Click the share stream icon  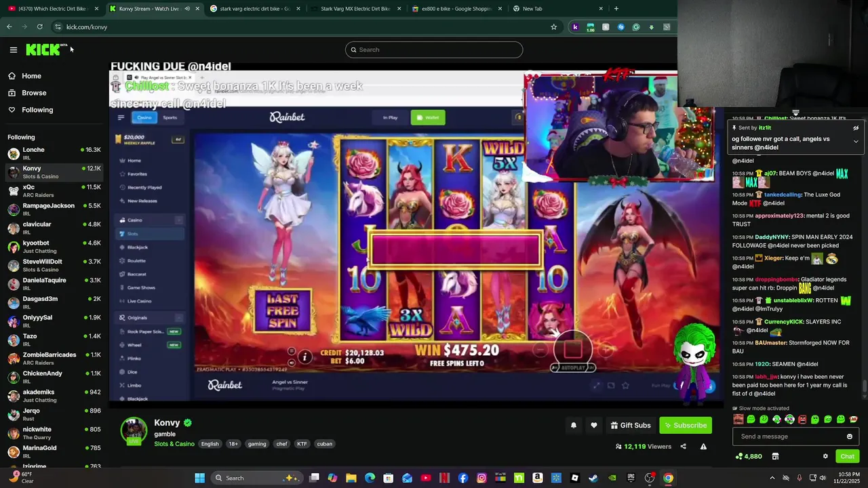(x=683, y=447)
